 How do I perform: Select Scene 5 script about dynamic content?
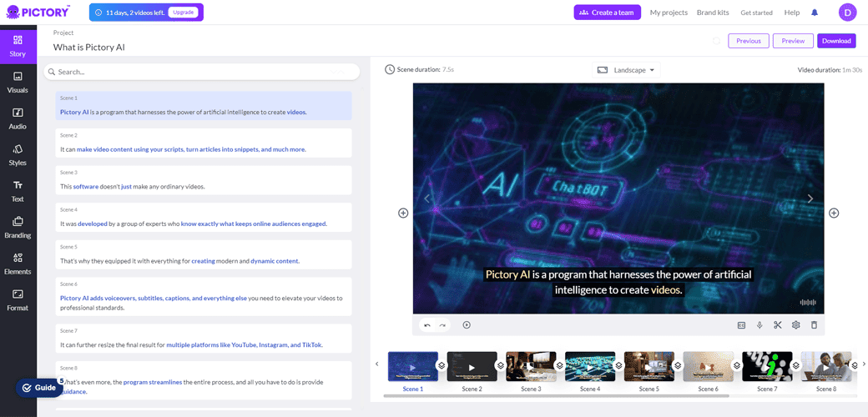click(204, 254)
